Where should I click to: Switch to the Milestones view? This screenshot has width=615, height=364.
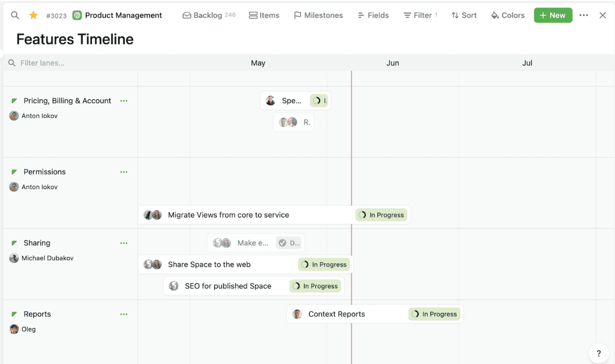[x=318, y=15]
